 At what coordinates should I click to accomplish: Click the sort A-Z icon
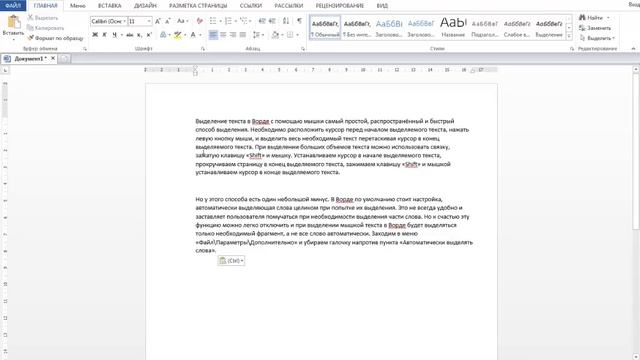point(286,21)
